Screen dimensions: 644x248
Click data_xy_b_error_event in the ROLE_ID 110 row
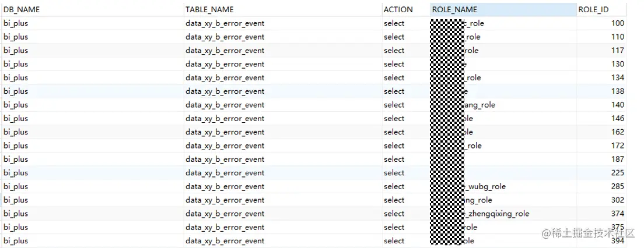(x=225, y=37)
